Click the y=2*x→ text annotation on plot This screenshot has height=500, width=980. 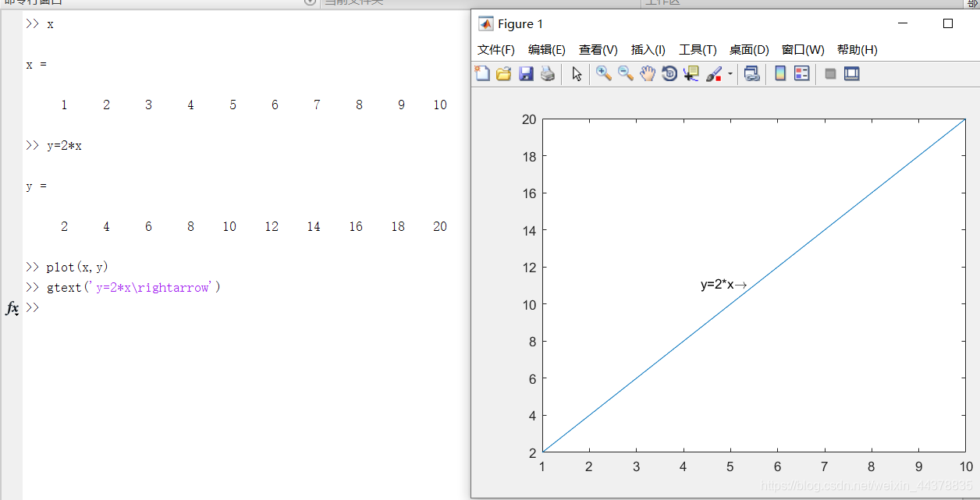[x=724, y=285]
